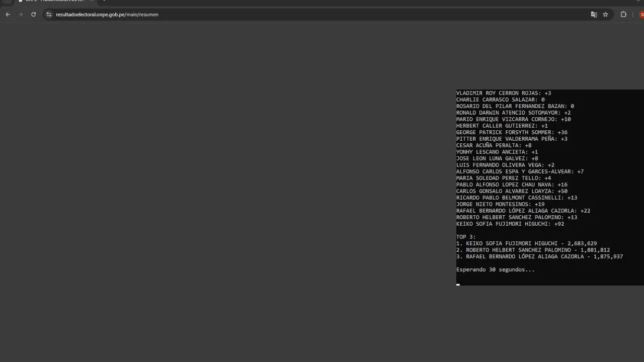Click 'YONHY LESCANO ANCIETA: +1' line
Image resolution: width=644 pixels, height=362 pixels.
tap(497, 152)
